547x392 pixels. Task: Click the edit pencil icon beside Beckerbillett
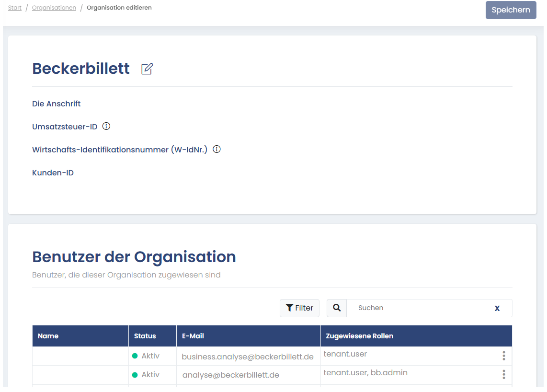147,69
